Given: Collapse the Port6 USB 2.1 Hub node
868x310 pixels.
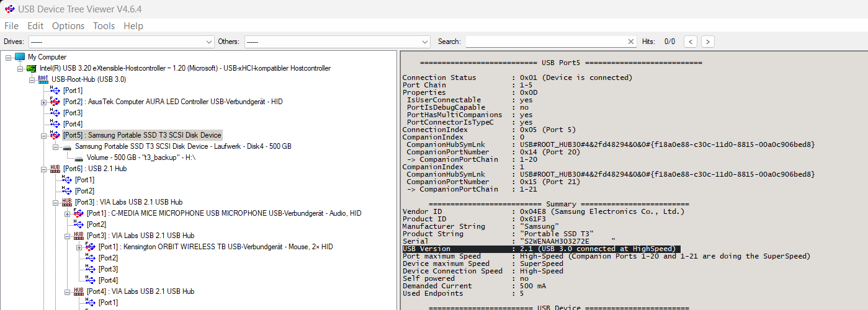Looking at the screenshot, I should pyautogui.click(x=44, y=169).
